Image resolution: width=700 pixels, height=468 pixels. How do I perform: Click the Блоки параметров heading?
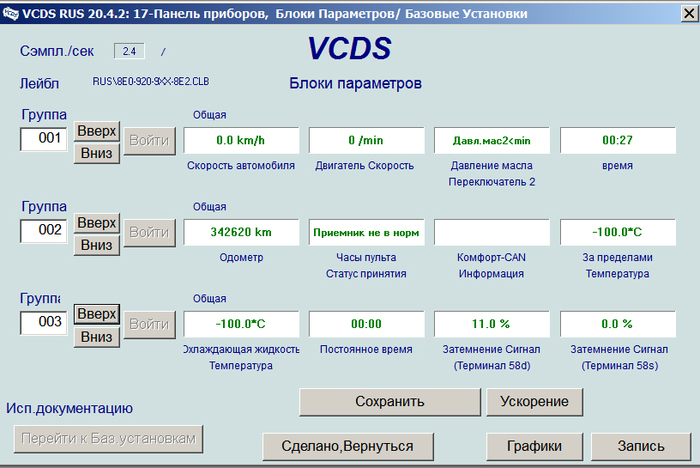(355, 84)
